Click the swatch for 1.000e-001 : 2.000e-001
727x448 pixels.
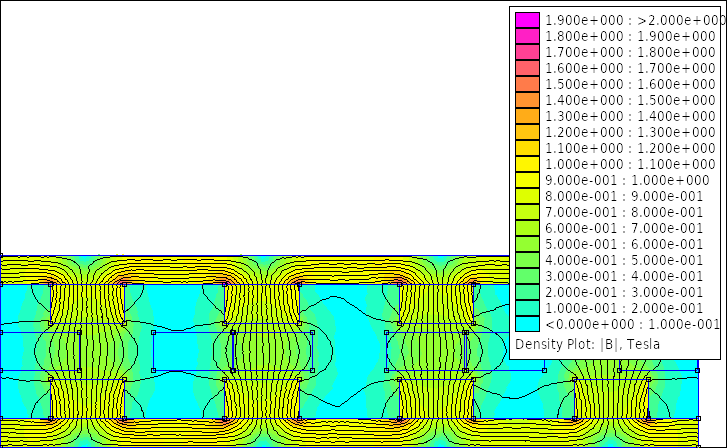pyautogui.click(x=527, y=308)
